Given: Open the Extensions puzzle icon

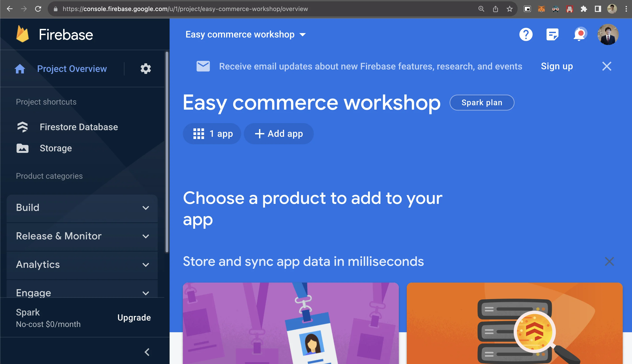Looking at the screenshot, I should 584,9.
